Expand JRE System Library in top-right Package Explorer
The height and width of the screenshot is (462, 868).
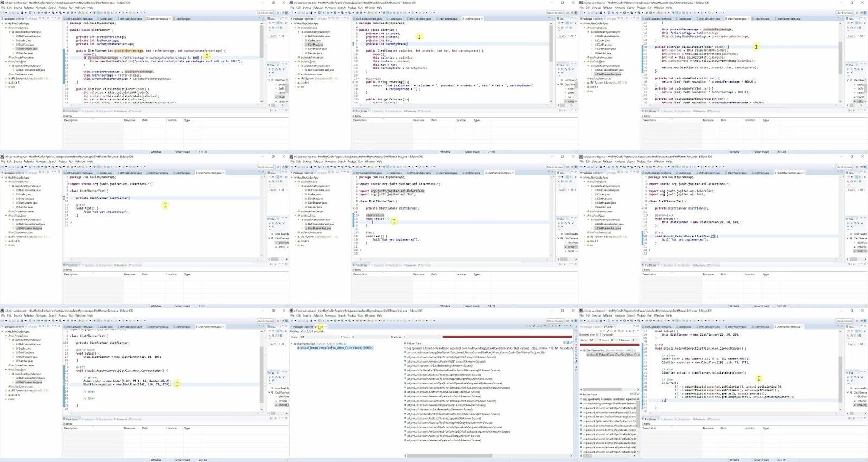tap(585, 83)
